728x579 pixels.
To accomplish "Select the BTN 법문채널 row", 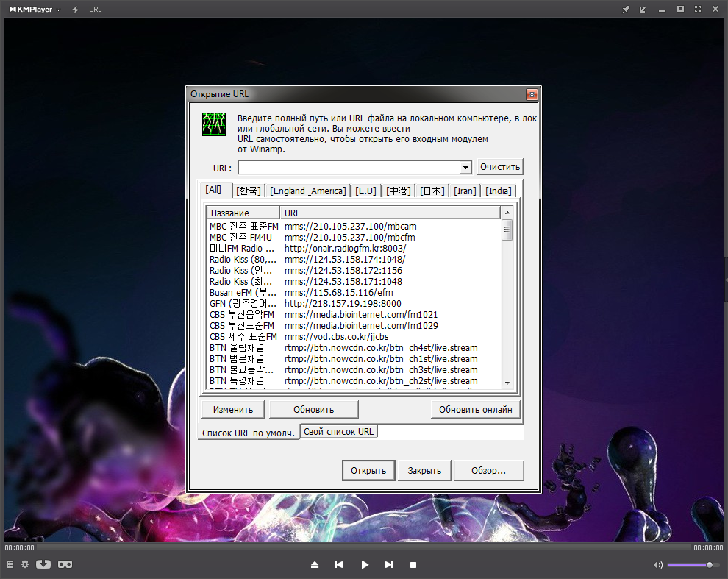I will [354, 359].
